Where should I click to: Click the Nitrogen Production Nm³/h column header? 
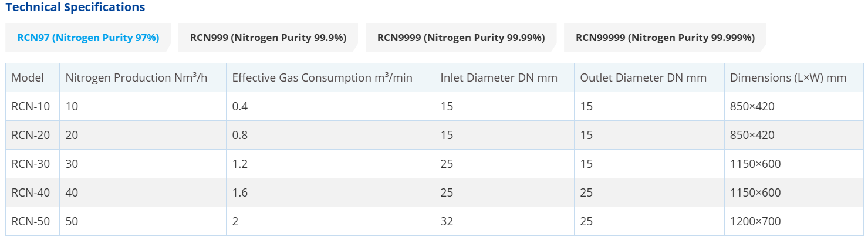coord(136,77)
